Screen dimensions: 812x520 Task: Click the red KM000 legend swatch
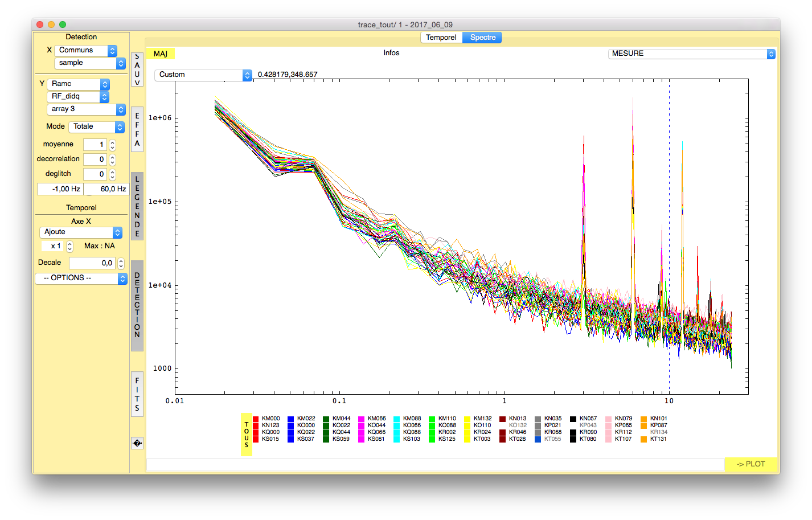point(256,419)
